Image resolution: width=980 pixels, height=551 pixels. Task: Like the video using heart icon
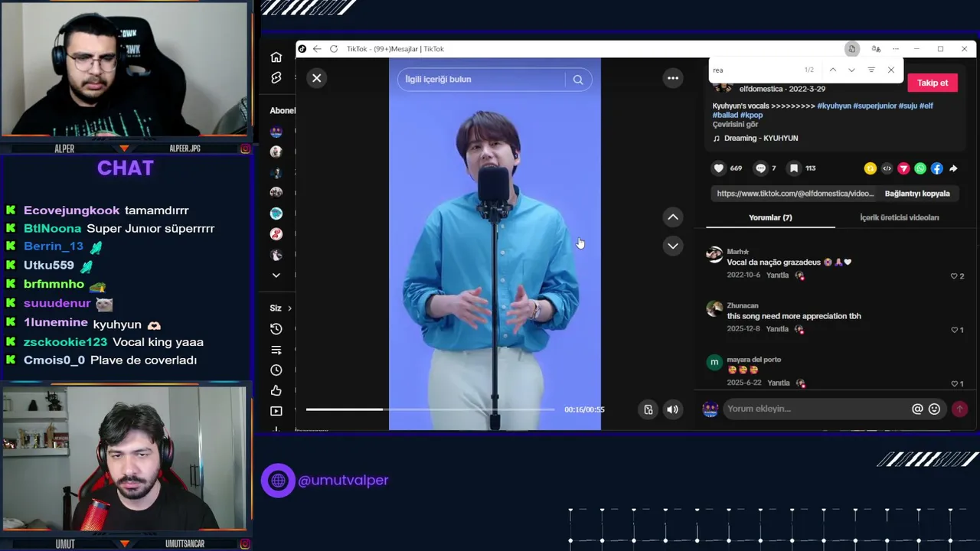[718, 168]
